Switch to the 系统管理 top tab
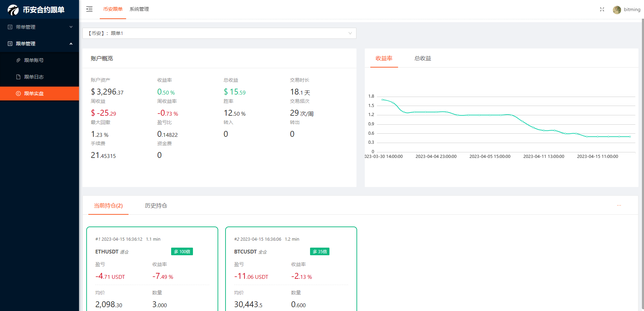This screenshot has height=311, width=644. 139,9
